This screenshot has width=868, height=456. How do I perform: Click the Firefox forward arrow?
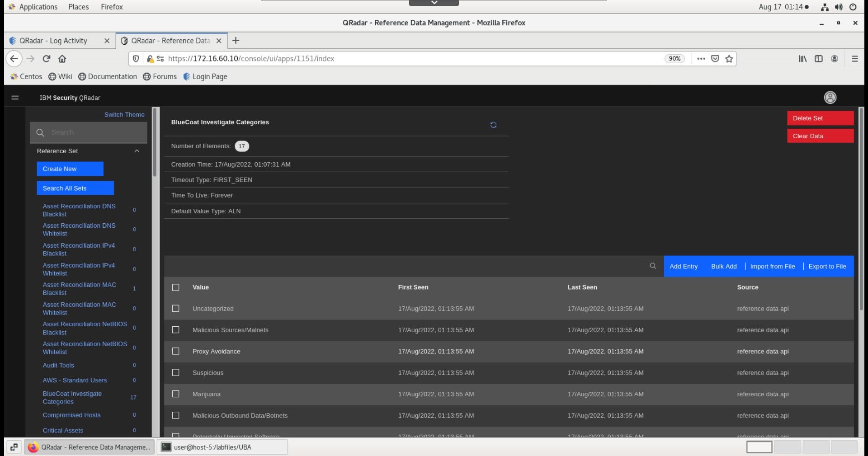coord(30,59)
